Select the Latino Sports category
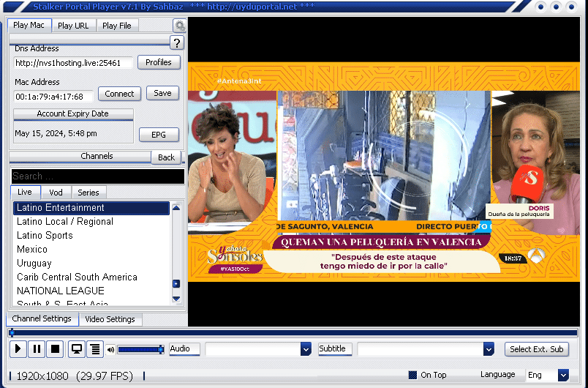The width and height of the screenshot is (588, 388). point(91,236)
